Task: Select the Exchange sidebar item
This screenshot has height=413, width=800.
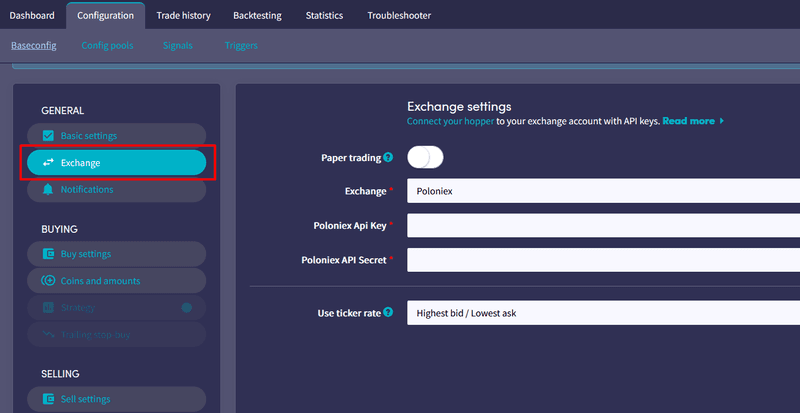Action: click(116, 163)
